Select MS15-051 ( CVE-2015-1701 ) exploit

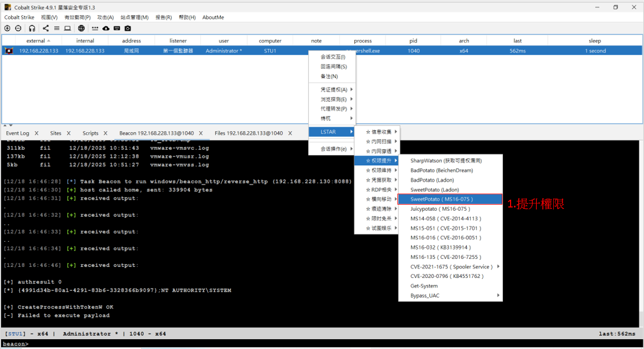tap(450, 228)
